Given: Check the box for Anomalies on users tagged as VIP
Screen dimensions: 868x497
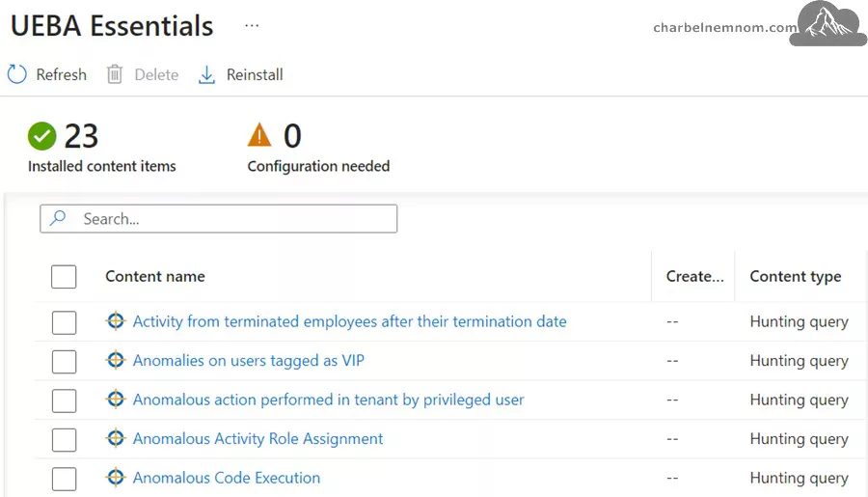Looking at the screenshot, I should (x=64, y=362).
